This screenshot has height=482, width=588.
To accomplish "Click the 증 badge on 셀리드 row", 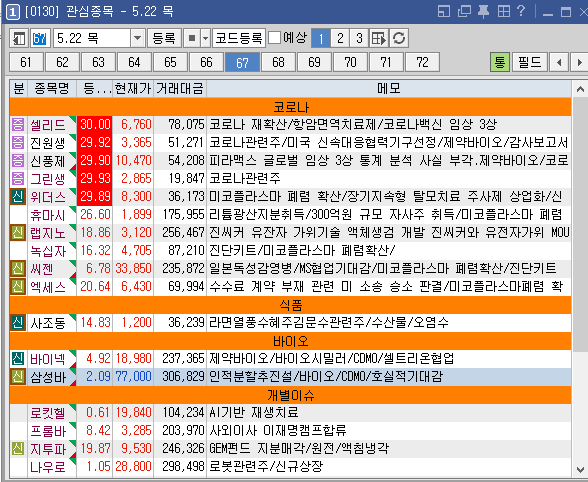I will click(18, 124).
